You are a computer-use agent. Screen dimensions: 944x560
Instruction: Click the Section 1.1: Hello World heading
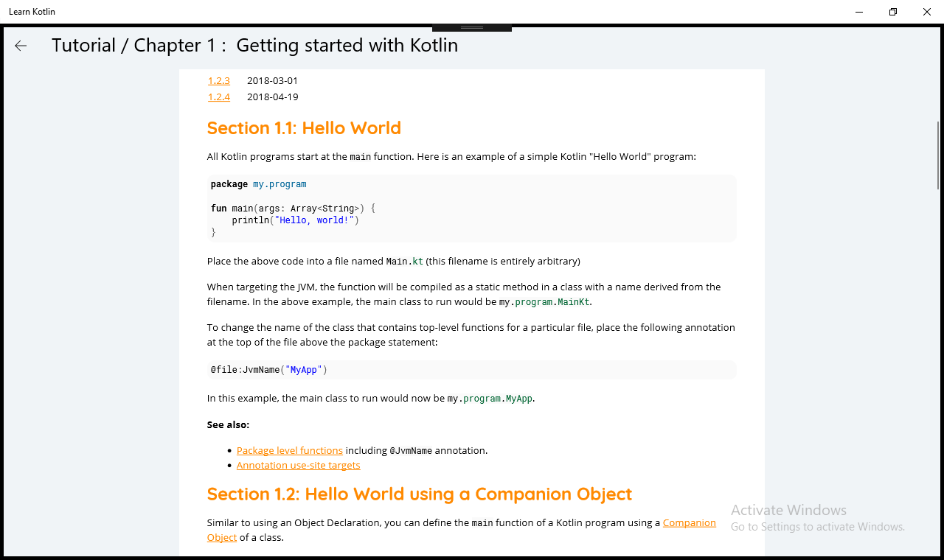click(x=304, y=128)
